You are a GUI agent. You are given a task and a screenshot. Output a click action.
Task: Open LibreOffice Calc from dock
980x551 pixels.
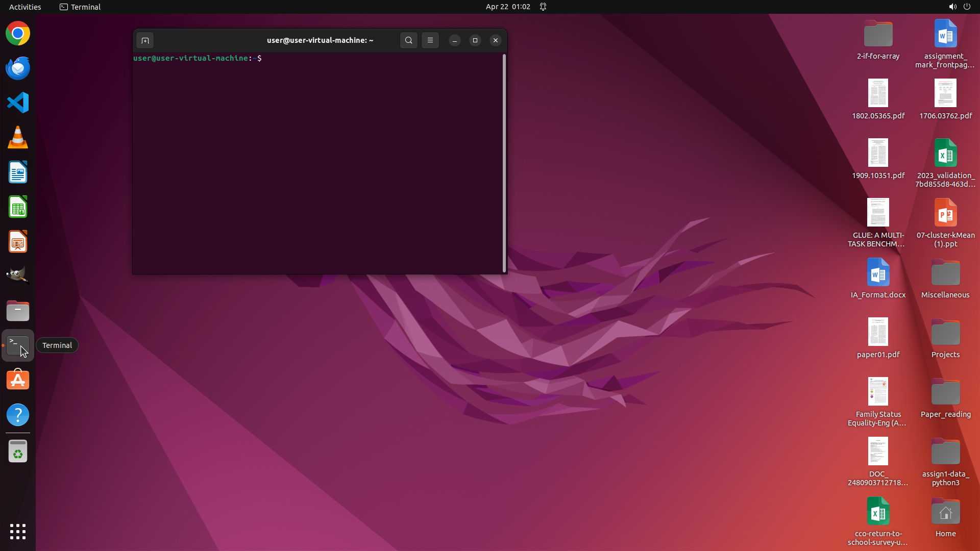18,208
